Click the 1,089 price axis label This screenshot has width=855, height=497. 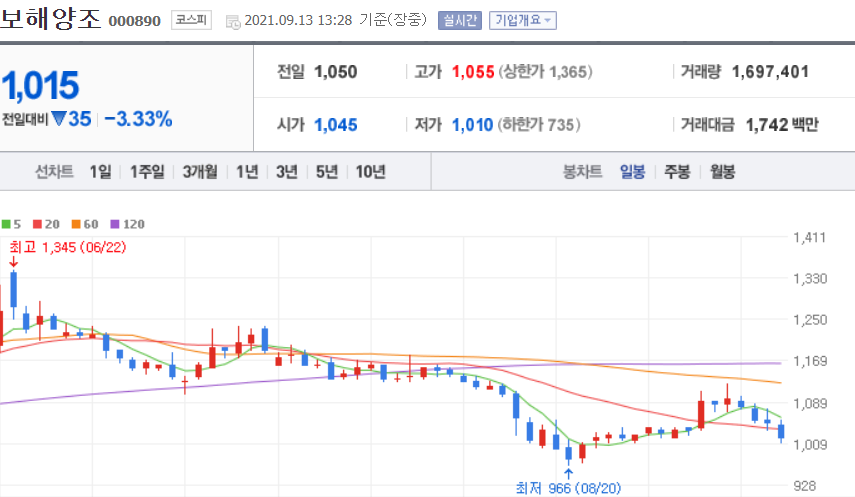click(810, 404)
